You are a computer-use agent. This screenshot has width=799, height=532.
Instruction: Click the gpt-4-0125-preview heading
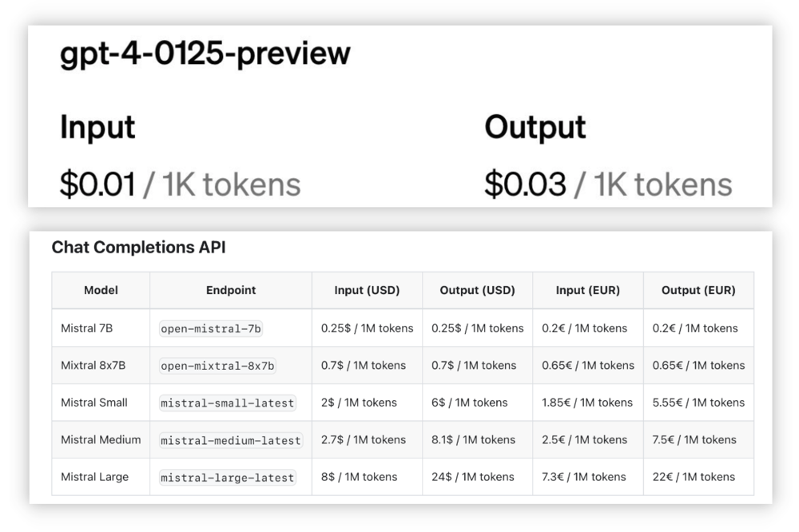205,54
